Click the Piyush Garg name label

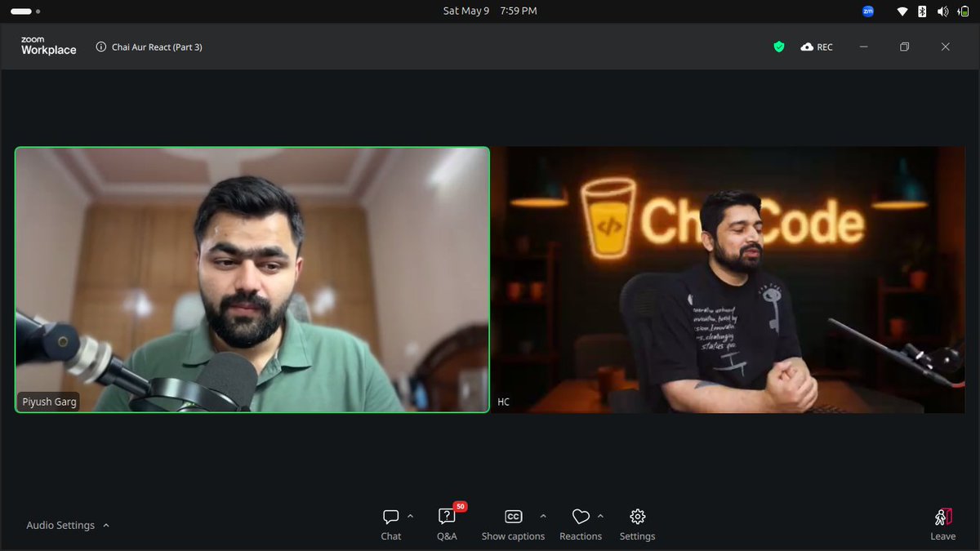coord(49,402)
